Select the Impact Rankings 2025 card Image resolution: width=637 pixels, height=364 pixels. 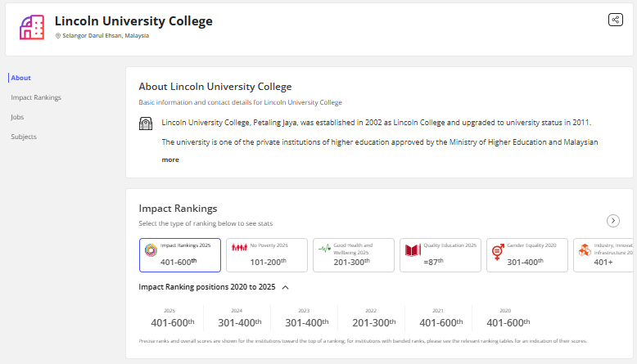[180, 255]
